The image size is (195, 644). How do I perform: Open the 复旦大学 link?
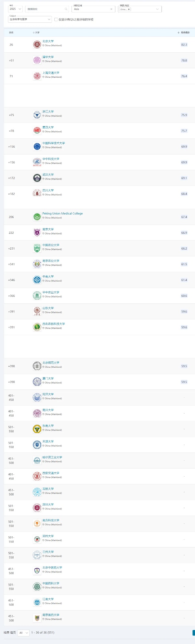[48, 127]
